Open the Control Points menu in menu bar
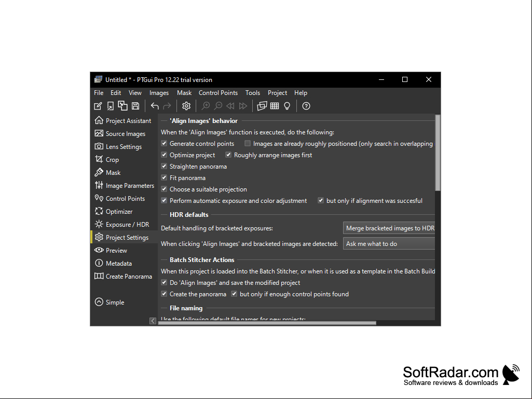This screenshot has height=399, width=532. tap(218, 93)
